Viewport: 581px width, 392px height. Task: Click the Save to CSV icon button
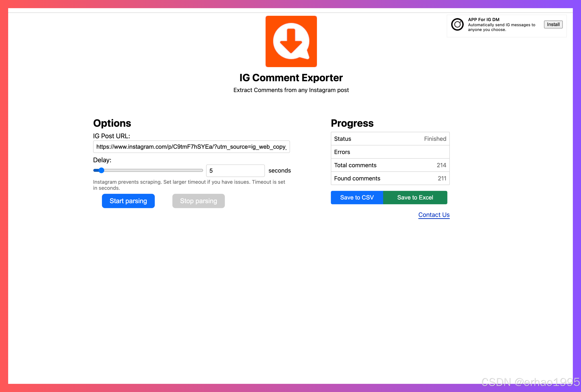(357, 197)
